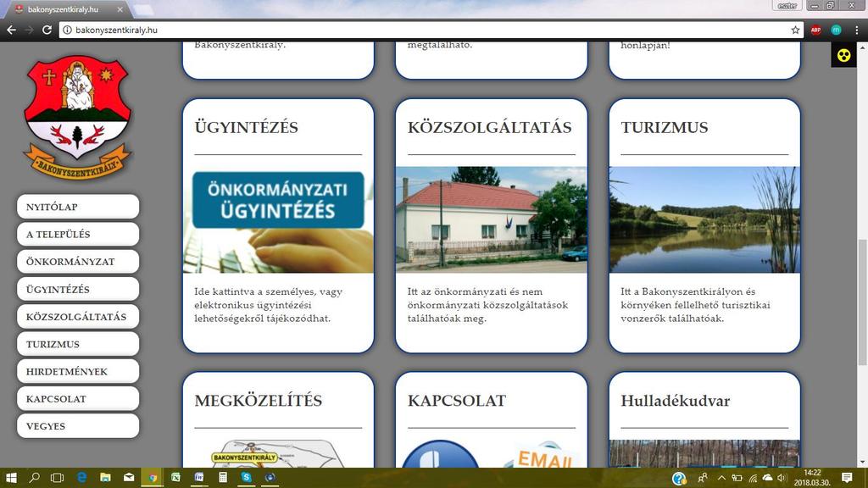868x488 pixels.
Task: Open the People icon in system tray
Action: 703,478
